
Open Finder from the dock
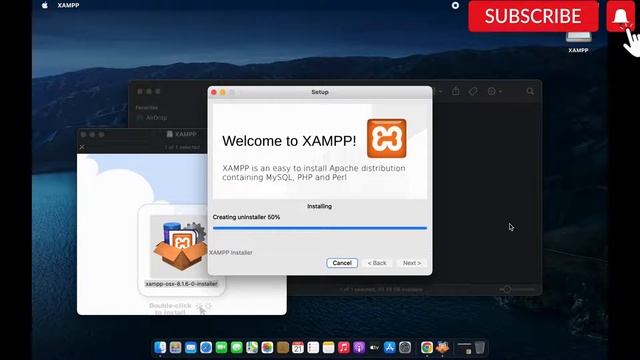160,347
